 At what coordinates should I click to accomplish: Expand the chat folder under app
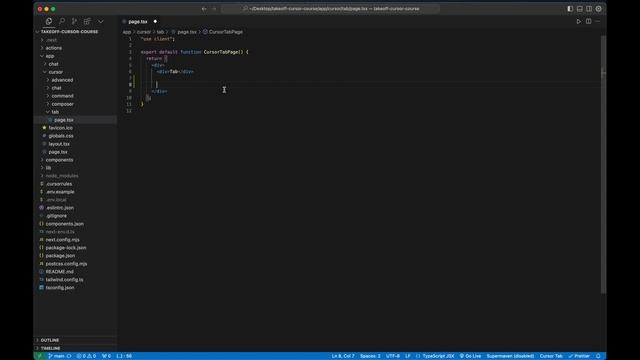pos(53,64)
